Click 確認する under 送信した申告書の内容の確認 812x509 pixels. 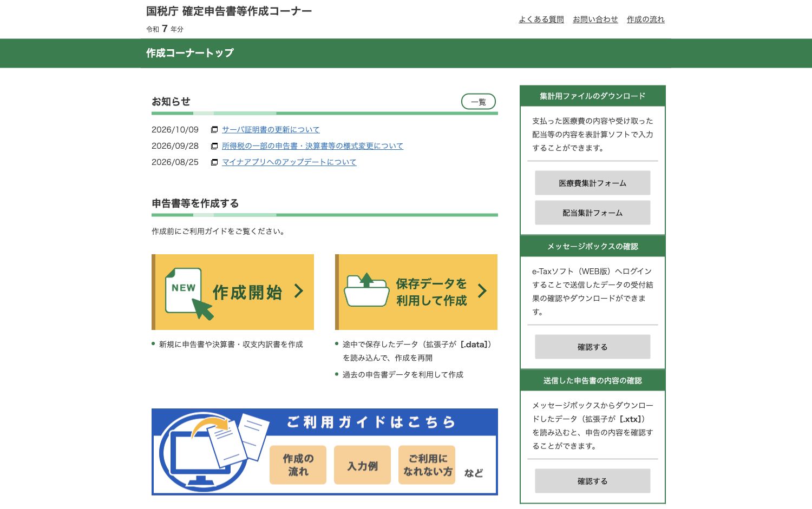593,481
